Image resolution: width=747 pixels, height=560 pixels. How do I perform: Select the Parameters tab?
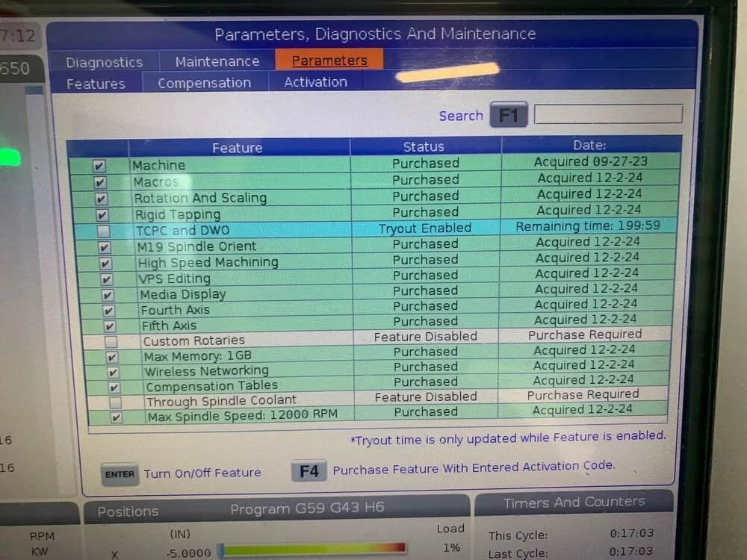329,60
